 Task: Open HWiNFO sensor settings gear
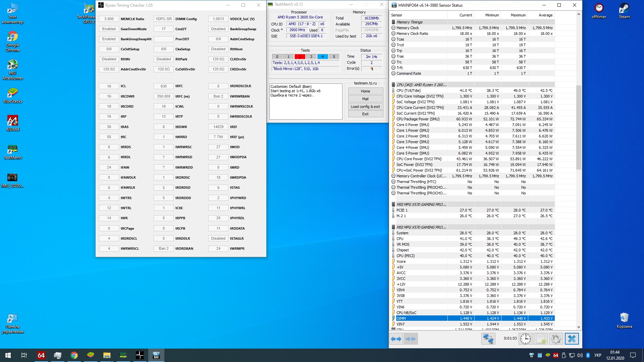(x=556, y=339)
